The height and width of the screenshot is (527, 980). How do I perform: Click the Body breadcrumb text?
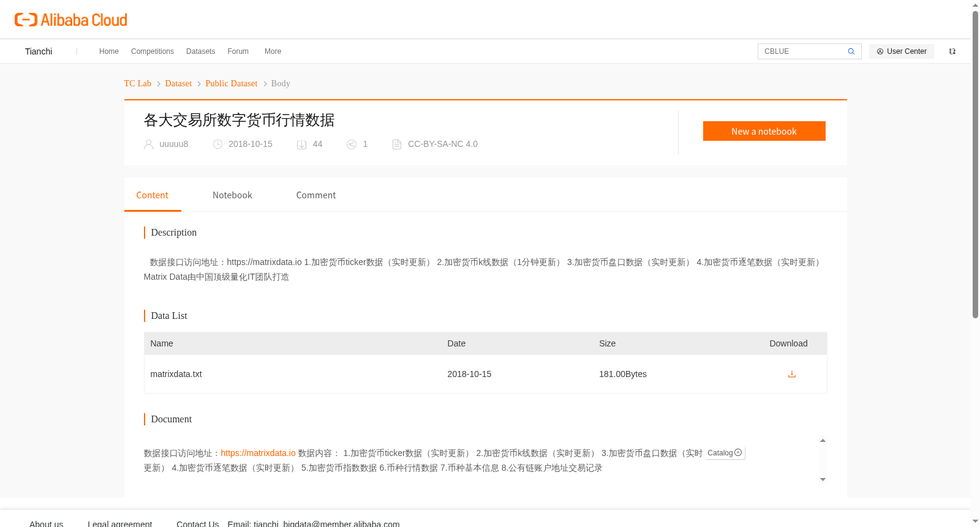(x=281, y=83)
